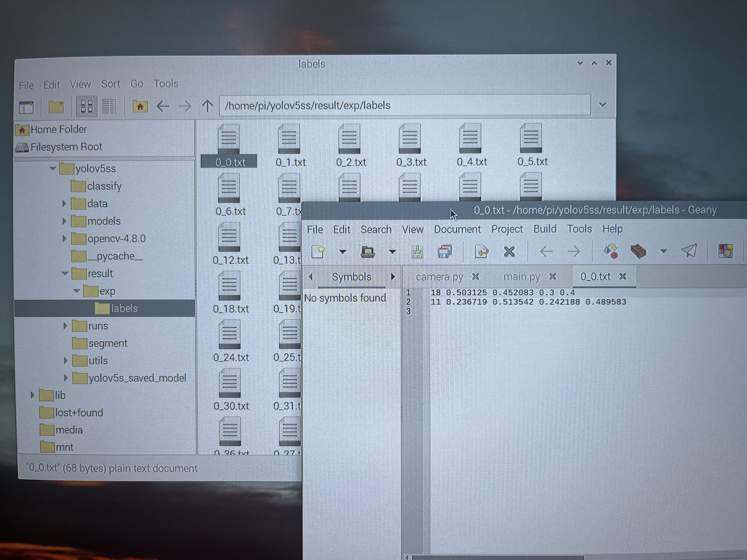Toggle the file manager side pane button
747x560 pixels.
click(26, 107)
